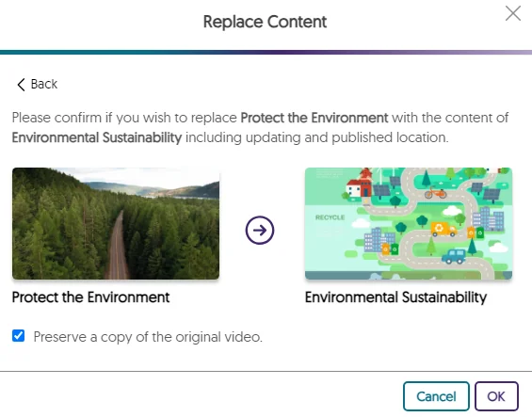Select the Environmental Sustainability recycle thumbnail

click(x=409, y=223)
